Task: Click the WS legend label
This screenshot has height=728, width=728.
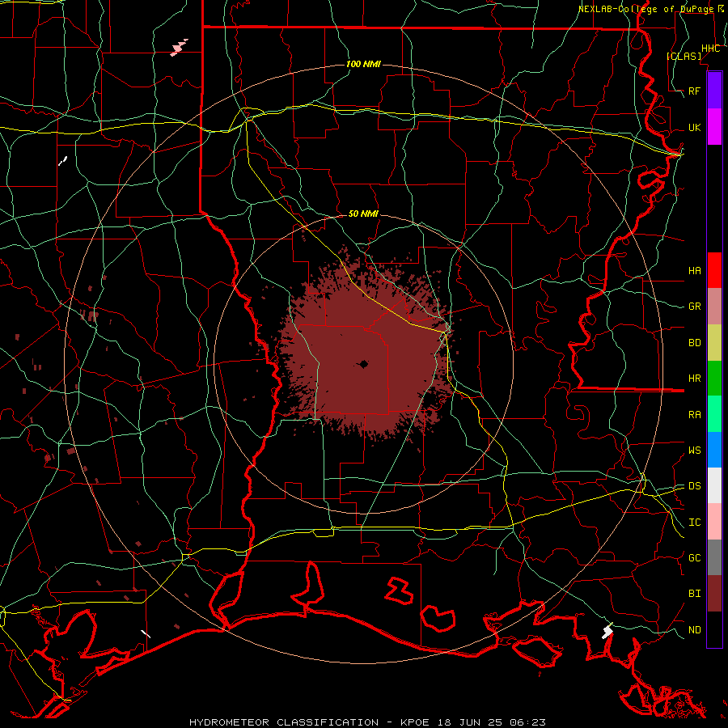Action: click(694, 451)
